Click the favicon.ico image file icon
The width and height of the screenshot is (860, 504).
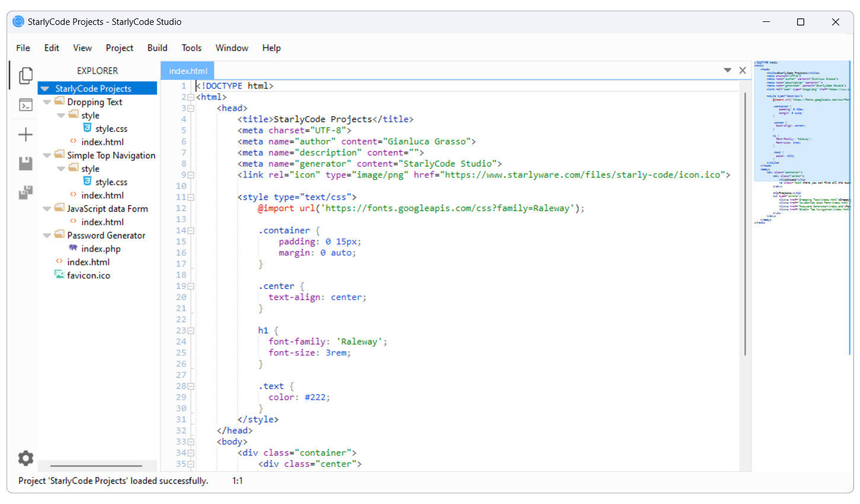(x=59, y=274)
